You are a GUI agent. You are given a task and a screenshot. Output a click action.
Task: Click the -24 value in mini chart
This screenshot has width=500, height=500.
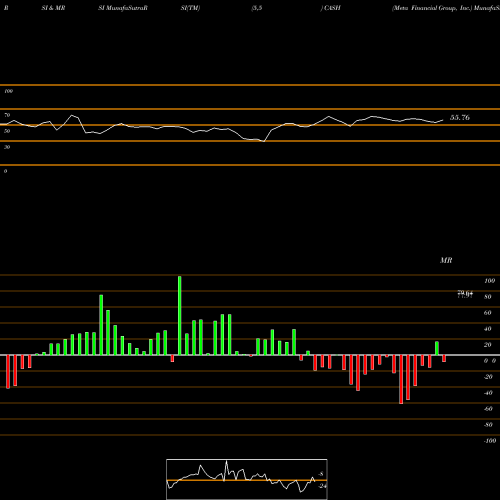point(322,486)
